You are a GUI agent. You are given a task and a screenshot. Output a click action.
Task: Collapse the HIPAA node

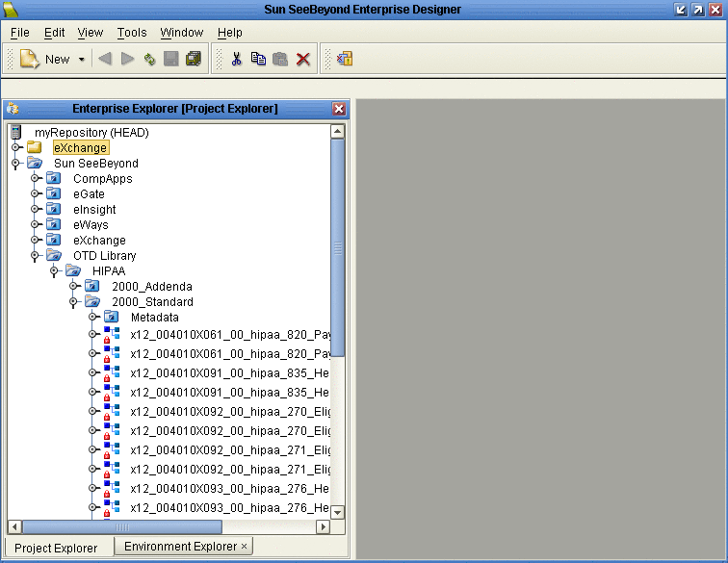[54, 270]
